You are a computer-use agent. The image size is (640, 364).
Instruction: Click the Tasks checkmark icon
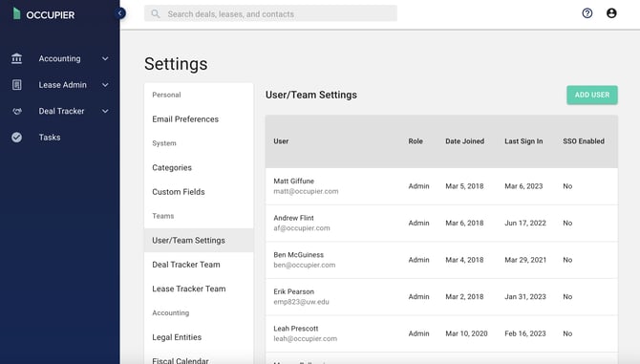pyautogui.click(x=17, y=138)
